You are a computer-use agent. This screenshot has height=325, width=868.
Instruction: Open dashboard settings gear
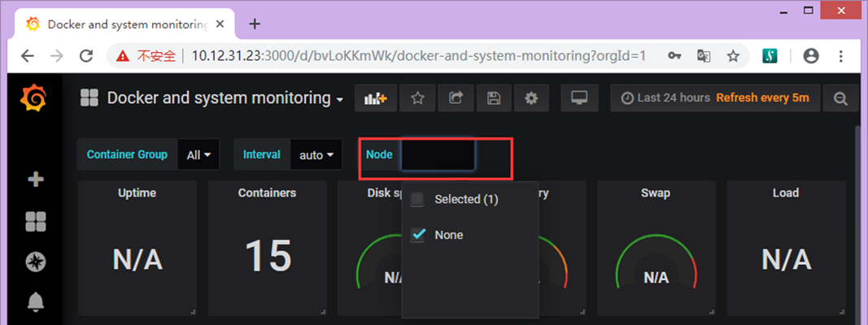click(531, 98)
